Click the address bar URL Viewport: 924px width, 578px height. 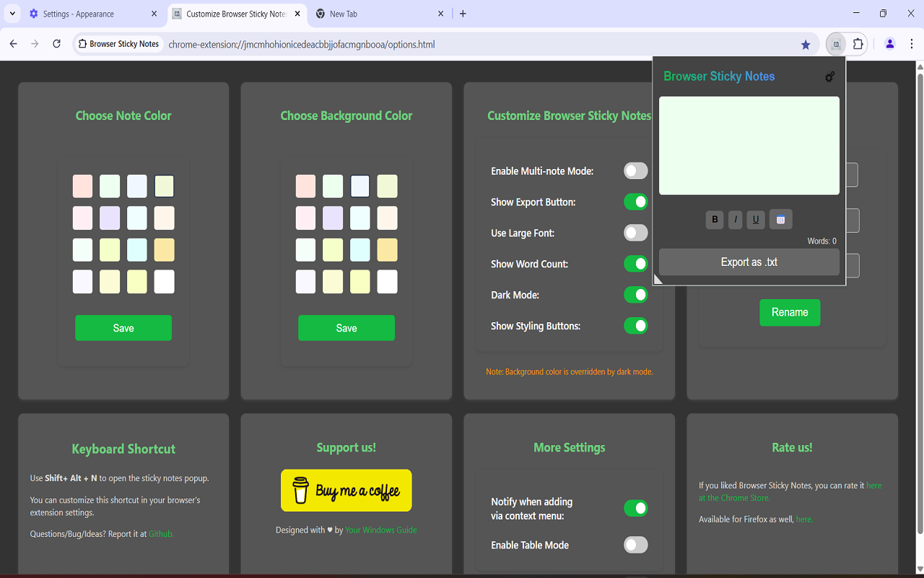(302, 45)
